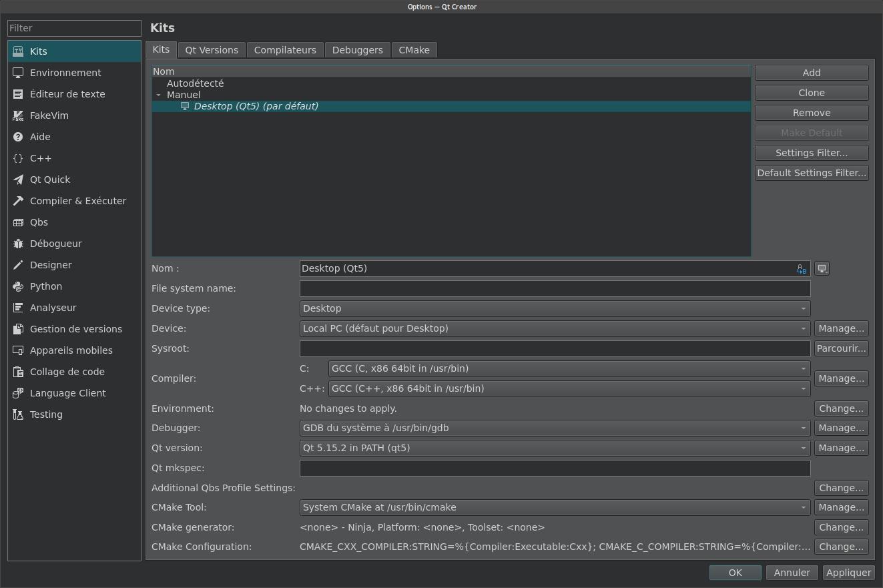
Task: Click Manage... next to Qt version
Action: pyautogui.click(x=841, y=448)
